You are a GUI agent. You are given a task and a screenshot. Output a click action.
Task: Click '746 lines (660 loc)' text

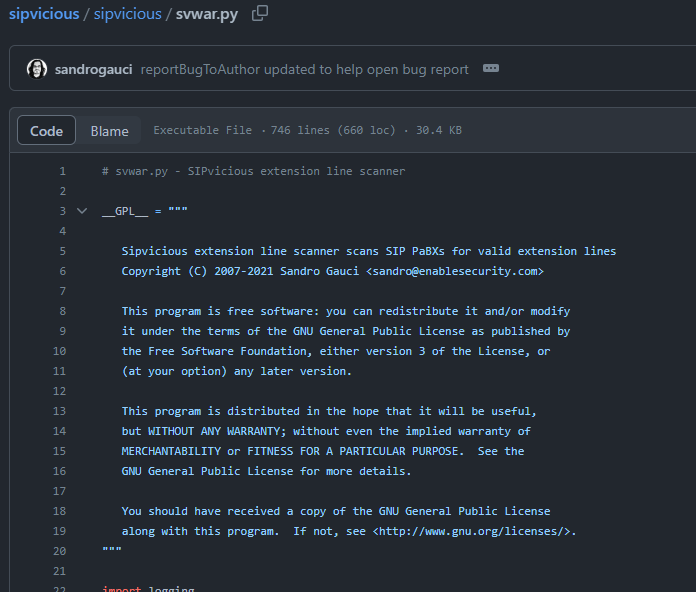333,130
